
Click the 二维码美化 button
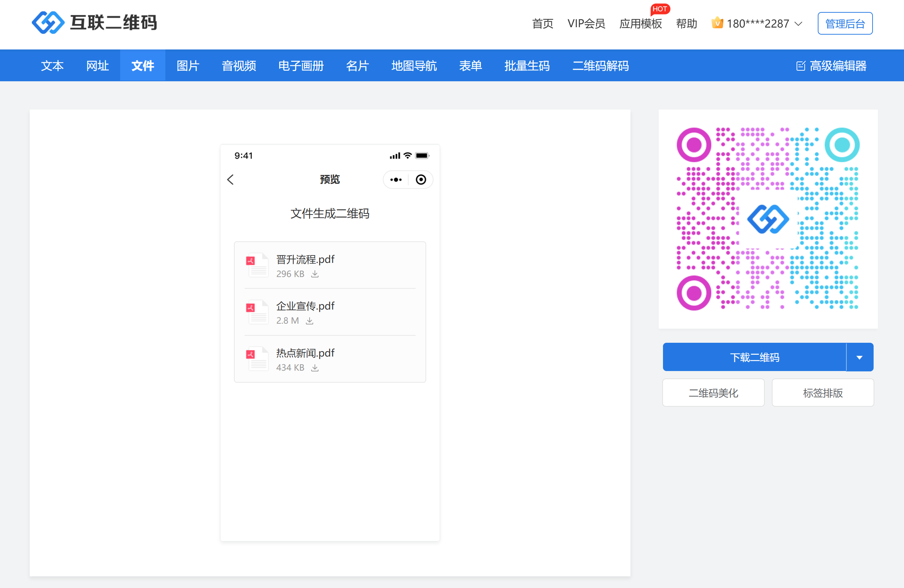(x=713, y=393)
